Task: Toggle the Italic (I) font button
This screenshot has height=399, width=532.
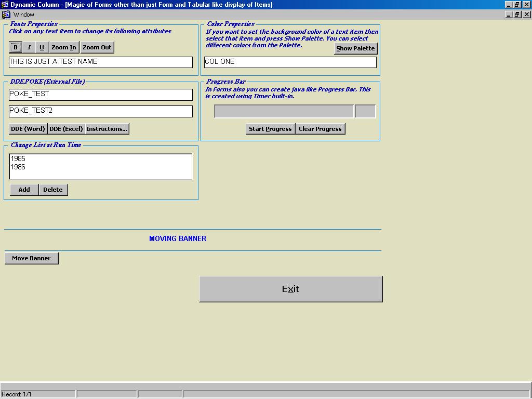Action: 29,47
